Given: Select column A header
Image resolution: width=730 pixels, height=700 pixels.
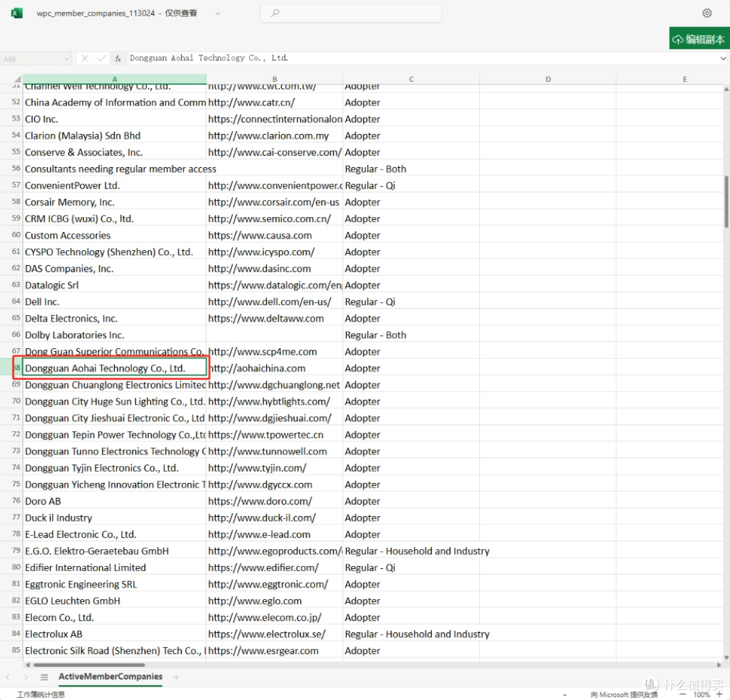Looking at the screenshot, I should point(114,79).
